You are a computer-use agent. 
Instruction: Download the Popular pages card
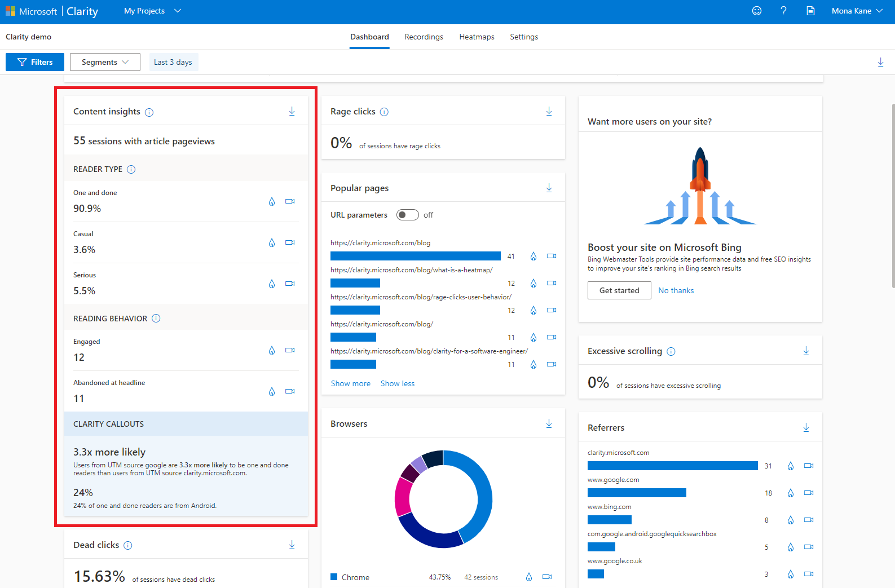tap(549, 188)
